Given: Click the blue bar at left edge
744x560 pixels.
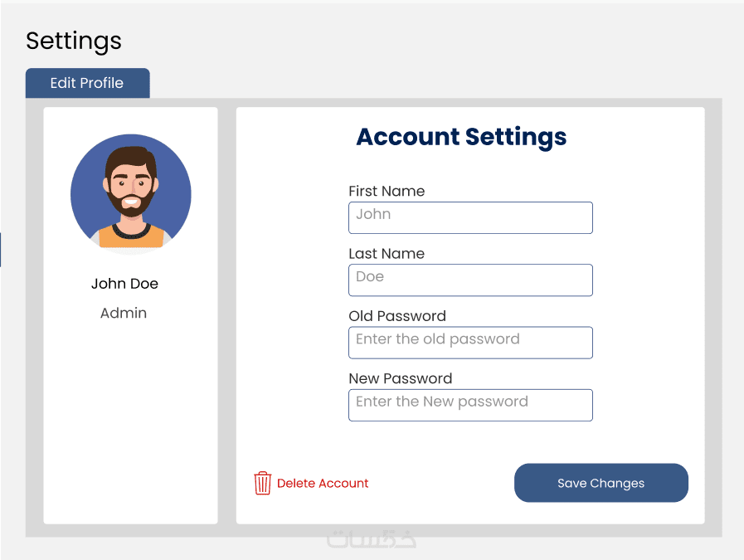Looking at the screenshot, I should click(1, 249).
